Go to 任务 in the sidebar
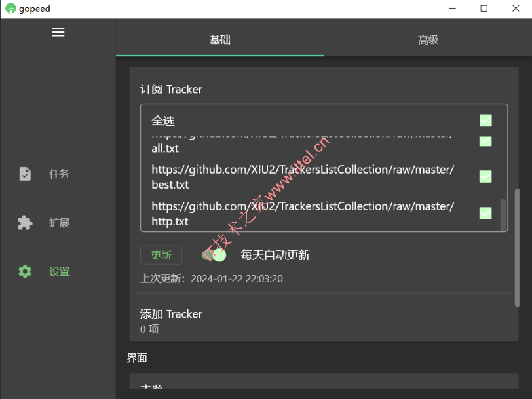 (60, 174)
